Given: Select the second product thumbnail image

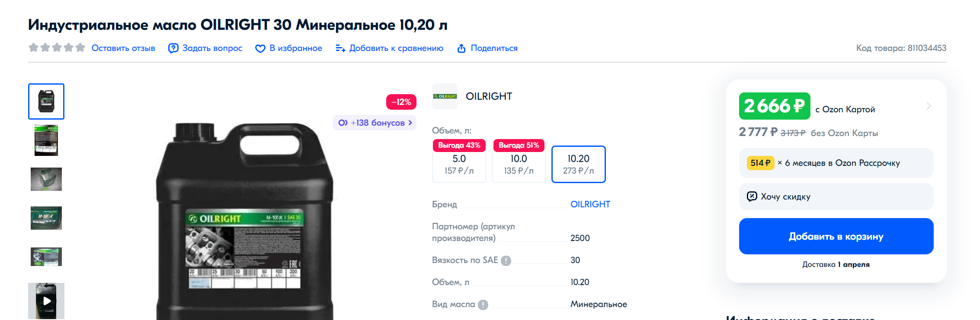Looking at the screenshot, I should (46, 140).
